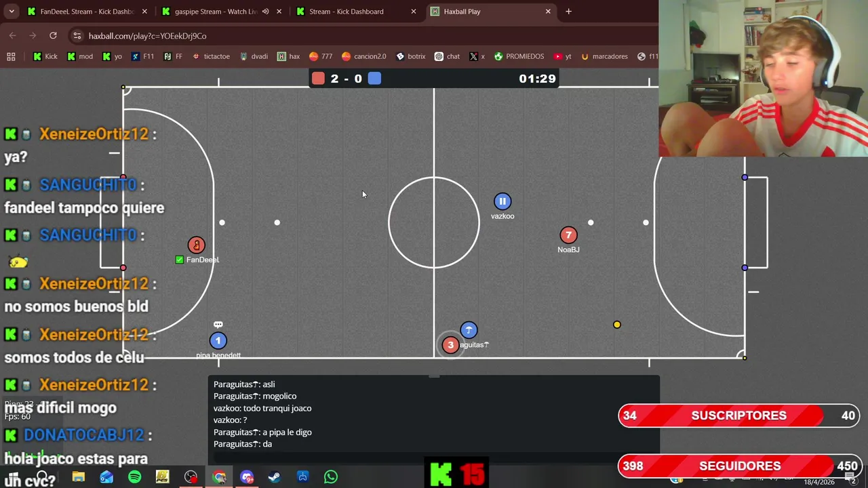The width and height of the screenshot is (868, 488).
Task: Open File Explorer from taskbar
Action: pos(79,477)
